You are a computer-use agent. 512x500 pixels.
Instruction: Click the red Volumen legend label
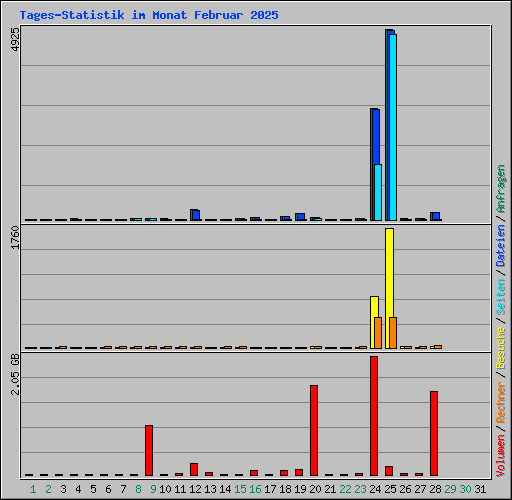(x=501, y=456)
